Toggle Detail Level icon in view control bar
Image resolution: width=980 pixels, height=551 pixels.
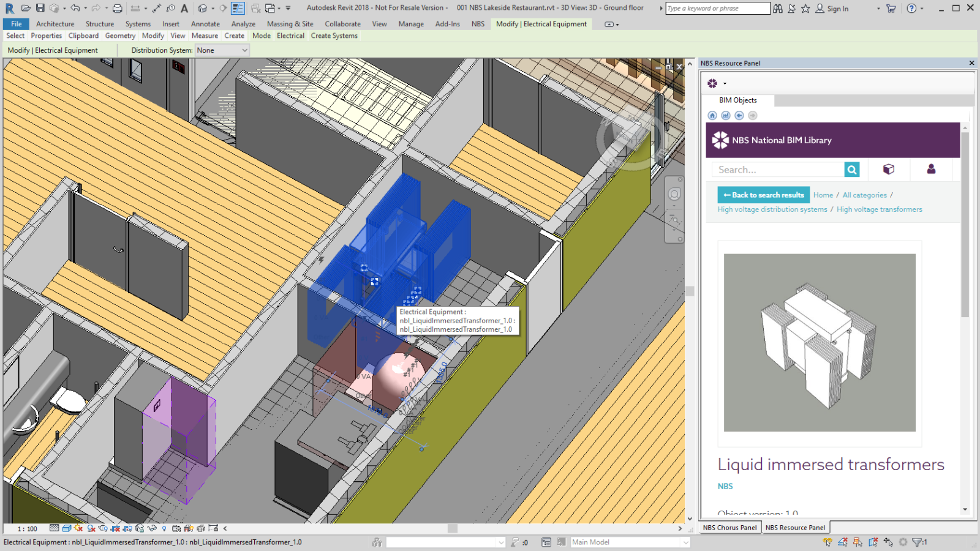[x=55, y=528]
